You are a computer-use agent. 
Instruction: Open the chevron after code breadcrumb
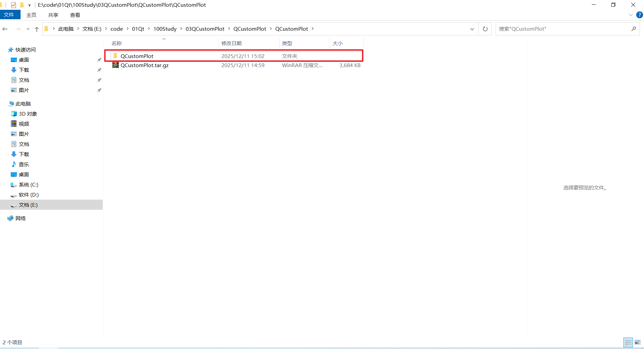tap(128, 29)
